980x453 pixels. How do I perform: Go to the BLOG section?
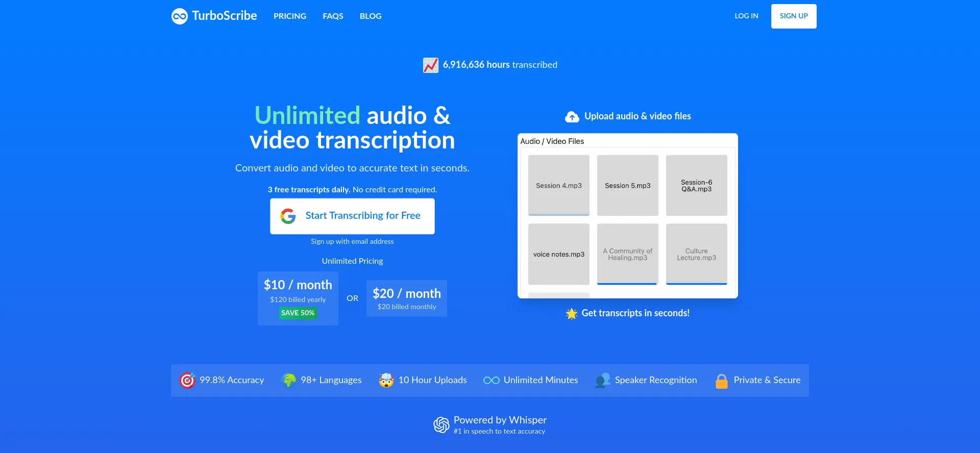pos(371,16)
